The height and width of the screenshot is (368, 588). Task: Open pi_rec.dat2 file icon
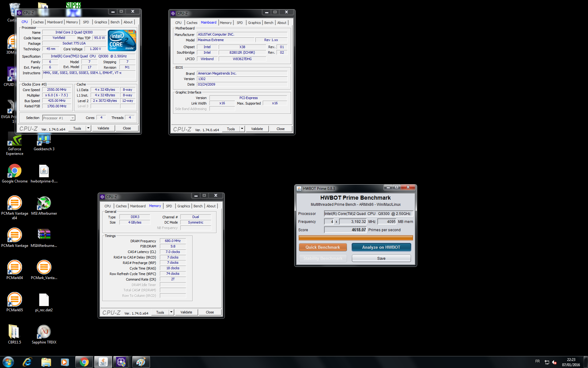pyautogui.click(x=44, y=302)
